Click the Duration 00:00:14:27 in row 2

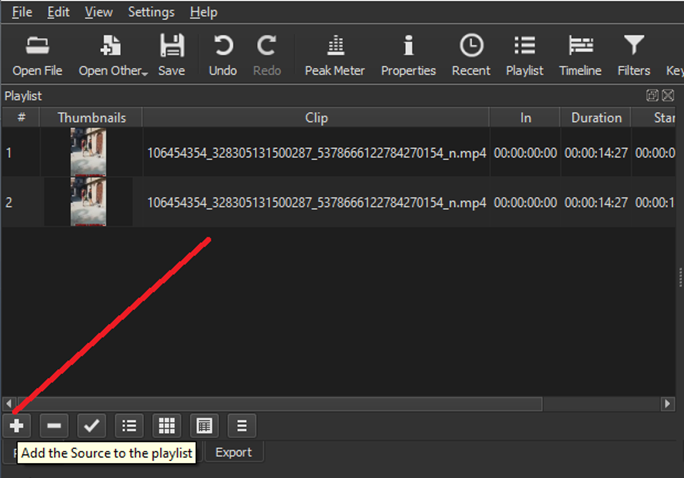(x=596, y=203)
